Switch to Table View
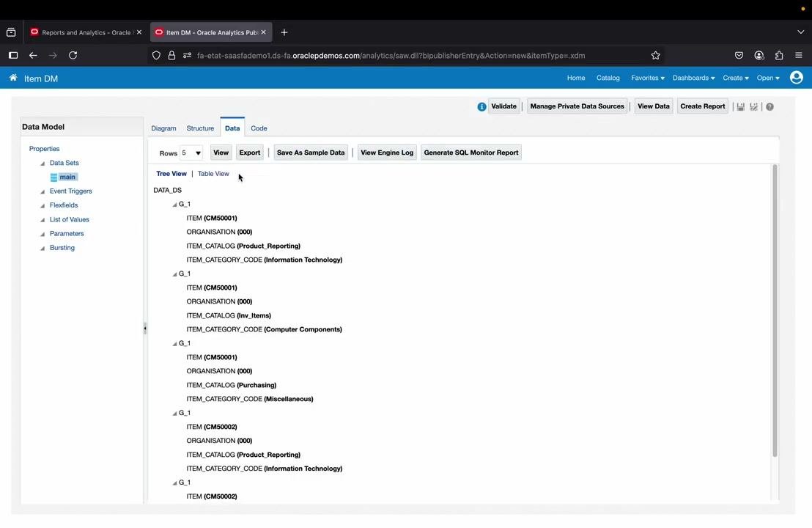The height and width of the screenshot is (528, 812). [213, 174]
